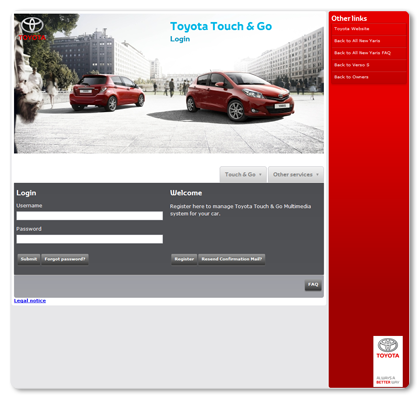Click Resend Confirmation Mail? button
The height and width of the screenshot is (399, 420).
click(232, 259)
